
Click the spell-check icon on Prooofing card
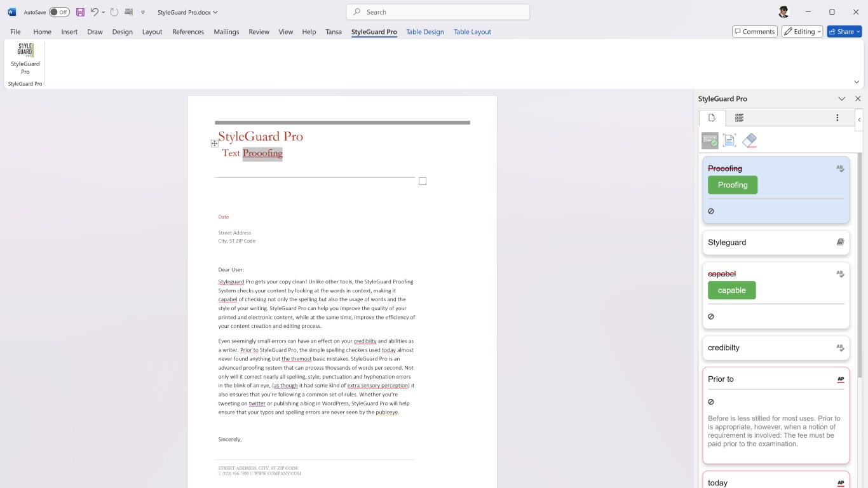point(840,168)
